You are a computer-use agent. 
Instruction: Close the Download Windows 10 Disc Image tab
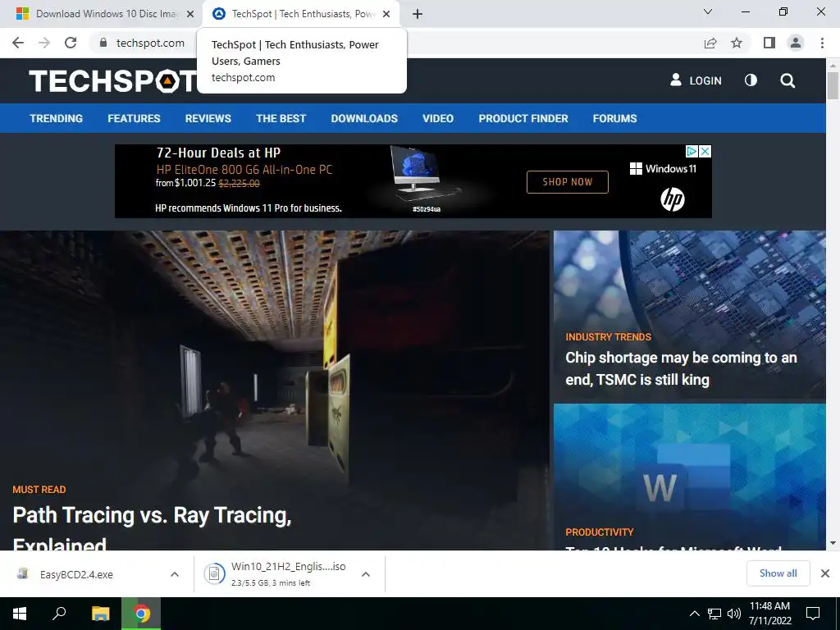coord(190,14)
